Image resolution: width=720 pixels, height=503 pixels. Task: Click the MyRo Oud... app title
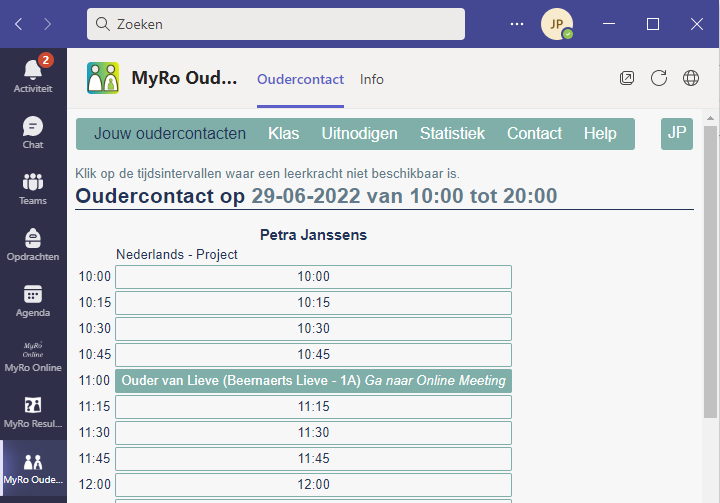pos(184,78)
